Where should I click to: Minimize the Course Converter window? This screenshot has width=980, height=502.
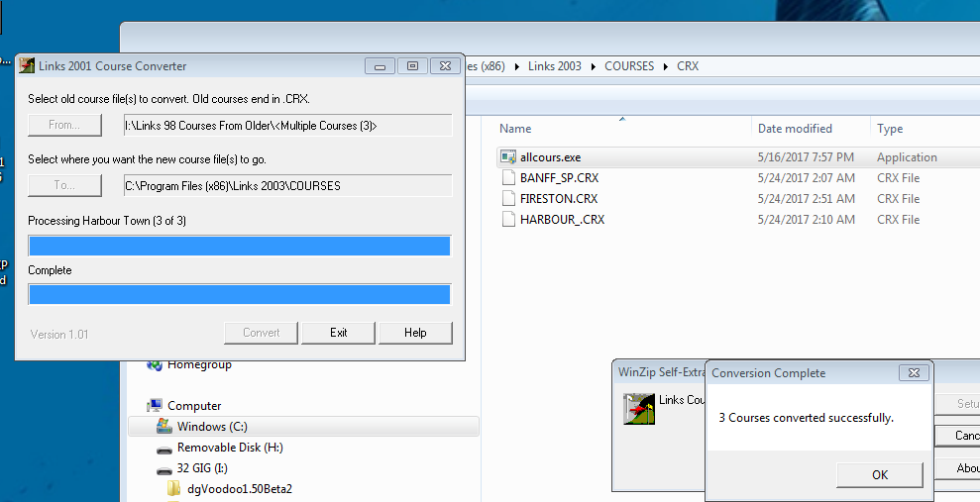[x=380, y=65]
